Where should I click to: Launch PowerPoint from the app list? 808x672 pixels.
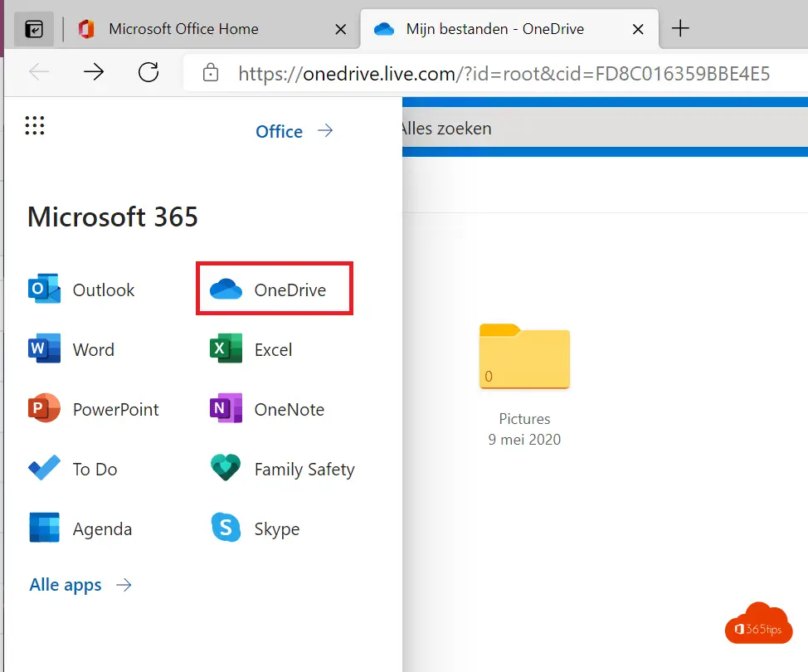[x=93, y=409]
